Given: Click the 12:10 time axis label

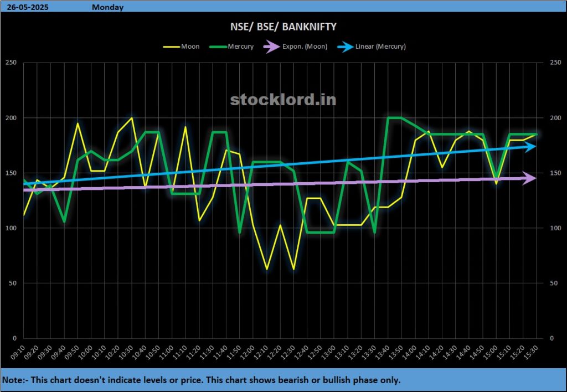Looking at the screenshot, I should click(261, 352).
